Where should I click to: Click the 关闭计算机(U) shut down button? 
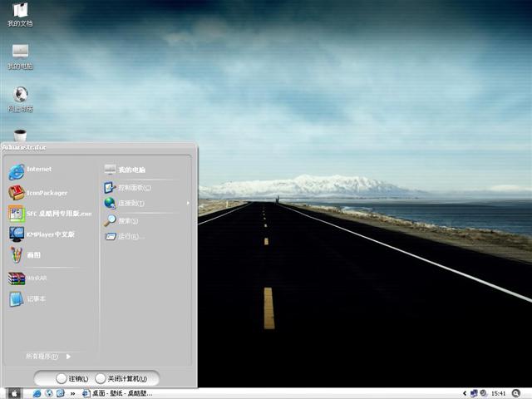click(121, 378)
